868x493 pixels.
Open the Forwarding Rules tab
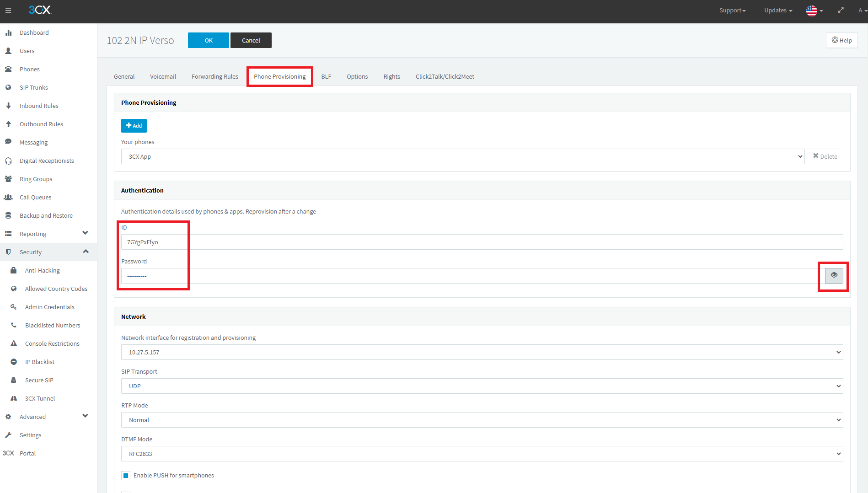pos(214,77)
